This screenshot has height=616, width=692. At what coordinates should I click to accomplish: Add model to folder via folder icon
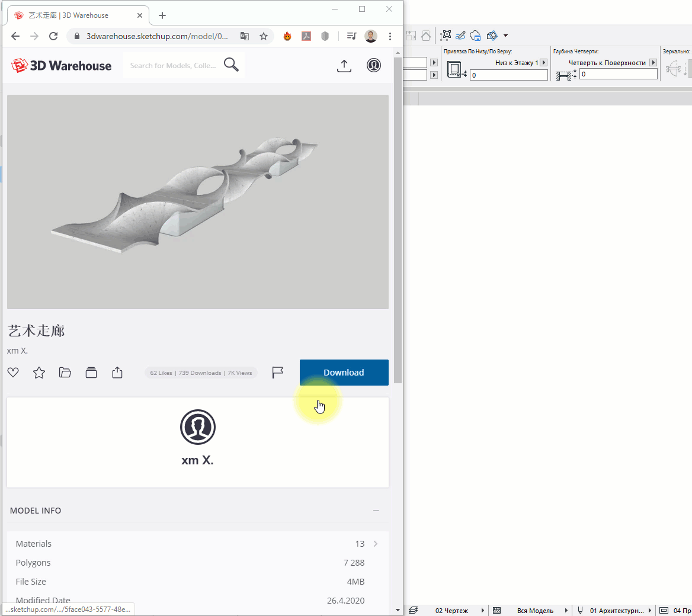coord(65,373)
